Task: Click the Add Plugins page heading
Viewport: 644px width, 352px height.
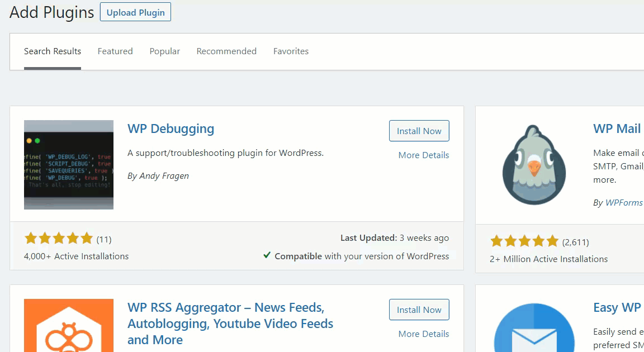Action: [x=52, y=12]
